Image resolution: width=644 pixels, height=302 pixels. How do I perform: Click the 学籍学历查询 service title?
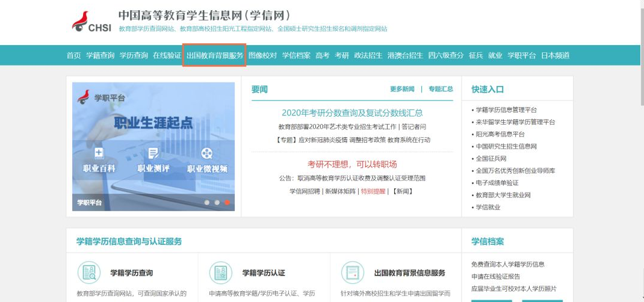(x=132, y=273)
